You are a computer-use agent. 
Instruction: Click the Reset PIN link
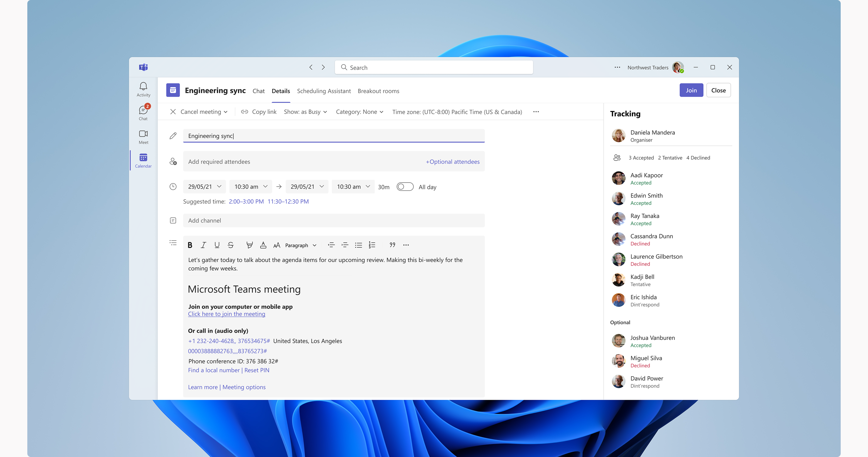point(257,370)
